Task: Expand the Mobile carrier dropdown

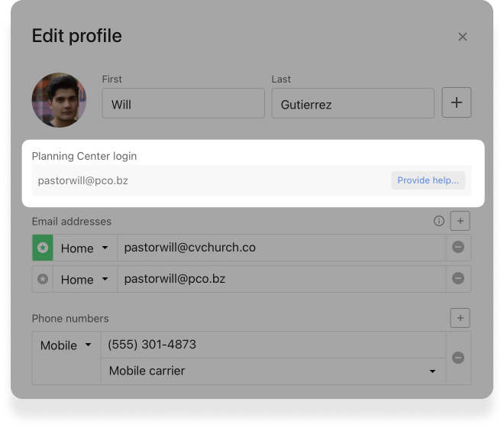Action: [273, 371]
